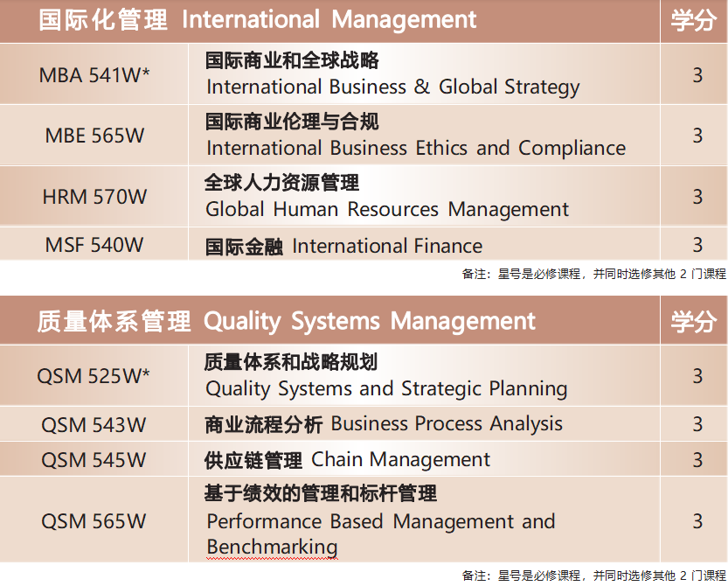Screen dimensions: 728x586
Task: Click the QSM 545W course code
Action: pyautogui.click(x=94, y=460)
